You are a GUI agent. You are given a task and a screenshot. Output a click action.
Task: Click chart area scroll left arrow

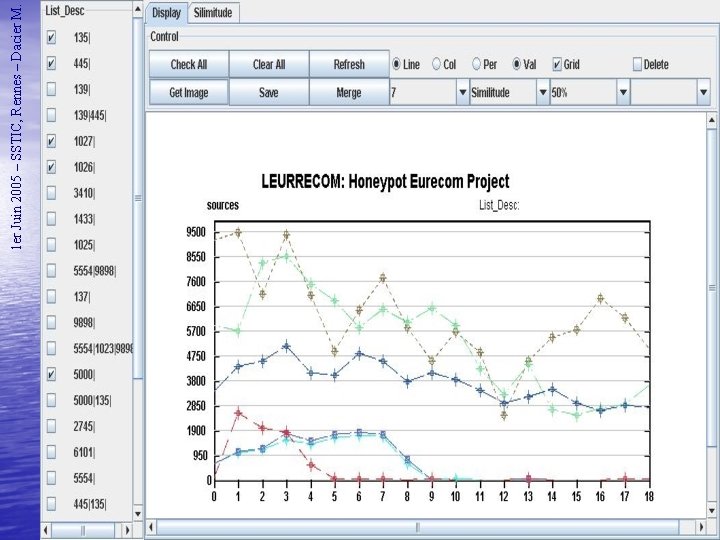[152, 526]
